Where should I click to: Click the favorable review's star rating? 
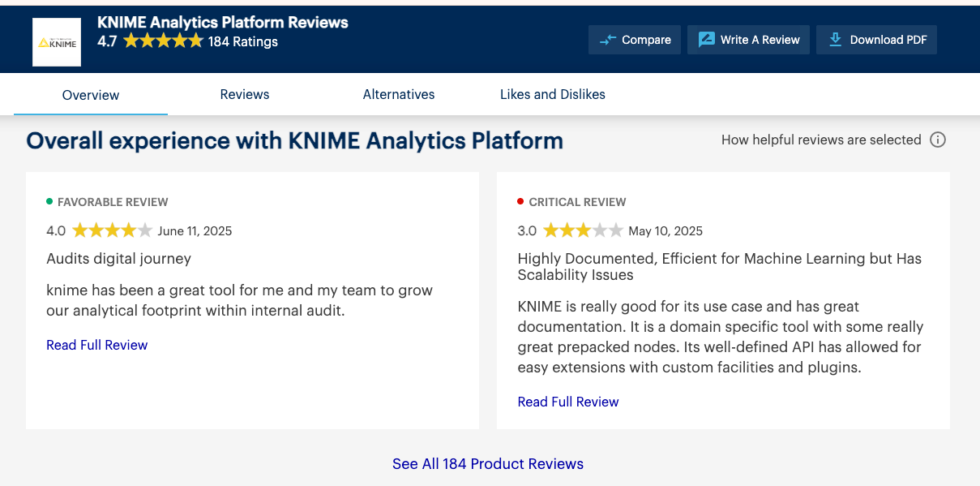(112, 230)
